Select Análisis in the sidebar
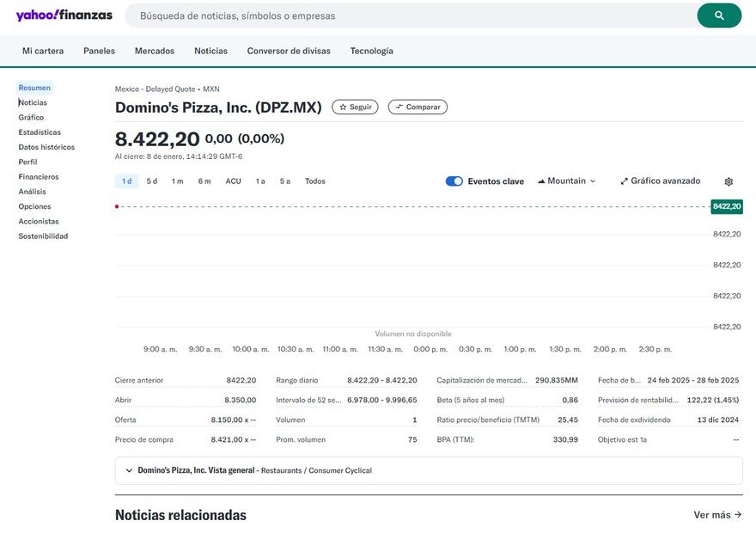The height and width of the screenshot is (533, 756). (33, 192)
